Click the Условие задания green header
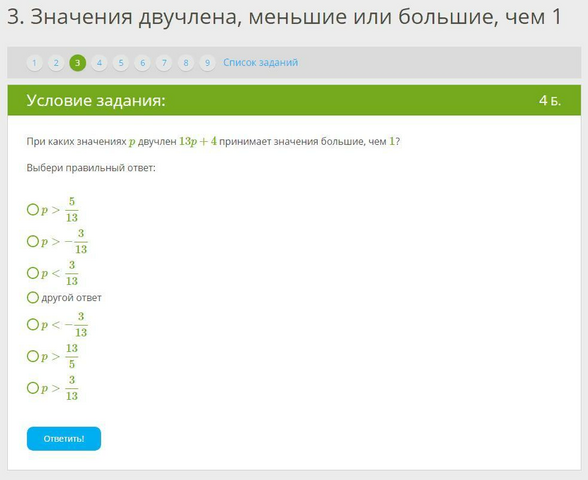 pyautogui.click(x=294, y=100)
